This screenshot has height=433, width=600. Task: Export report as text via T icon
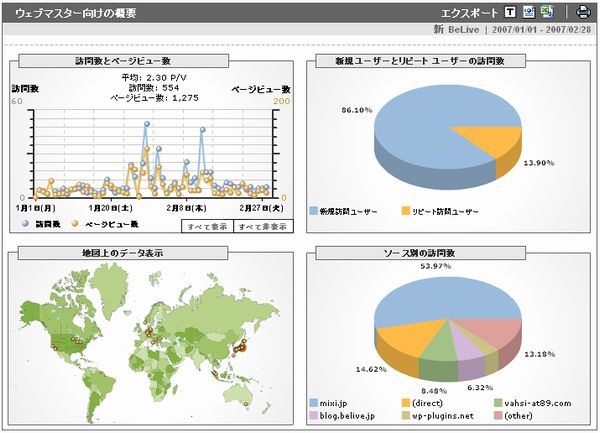click(509, 13)
